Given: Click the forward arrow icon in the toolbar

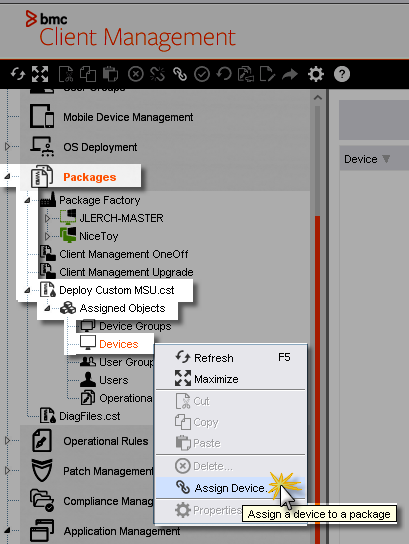Looking at the screenshot, I should (290, 74).
